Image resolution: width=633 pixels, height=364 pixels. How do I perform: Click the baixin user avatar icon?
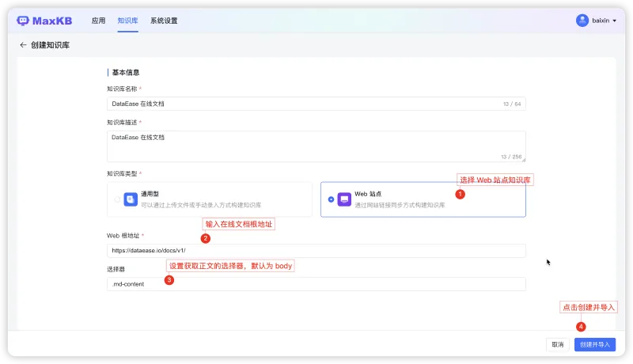point(582,21)
